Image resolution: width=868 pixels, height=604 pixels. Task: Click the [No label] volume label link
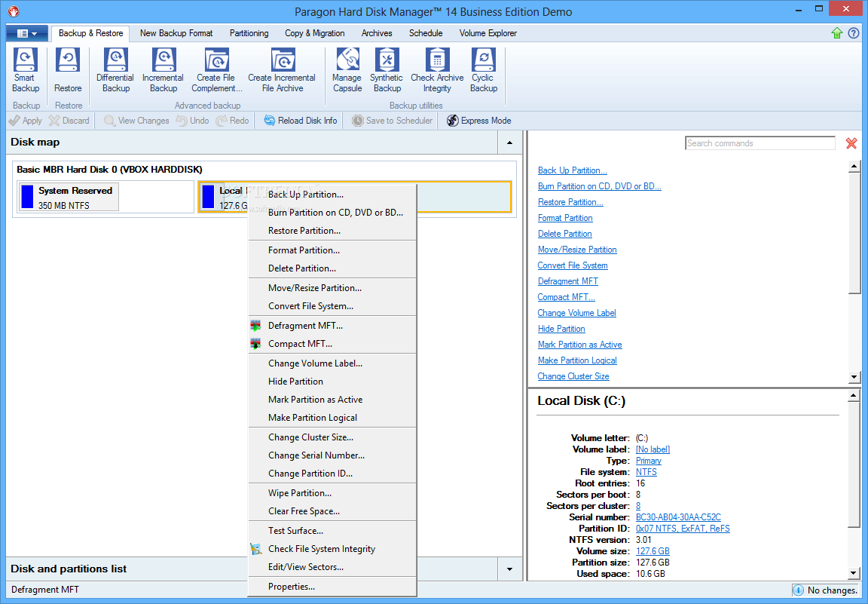(653, 449)
